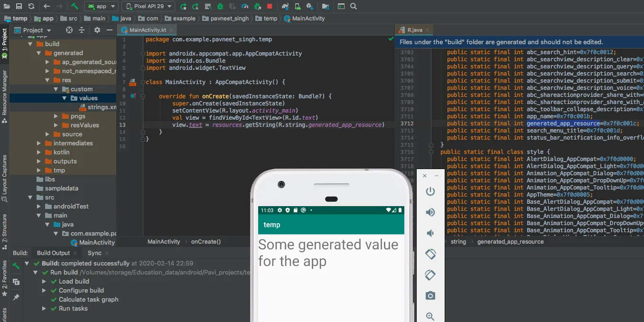
Task: Switch to the R.java editor tab
Action: [x=414, y=30]
